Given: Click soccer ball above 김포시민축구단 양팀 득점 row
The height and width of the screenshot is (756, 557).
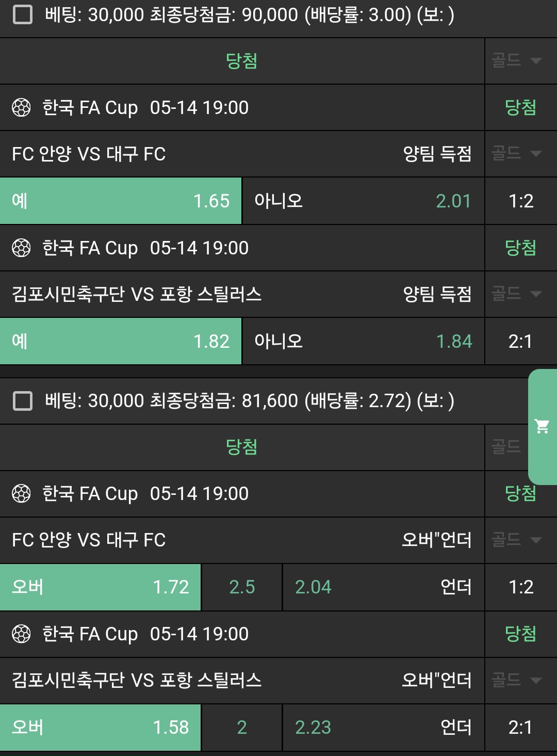Looking at the screenshot, I should tap(21, 248).
